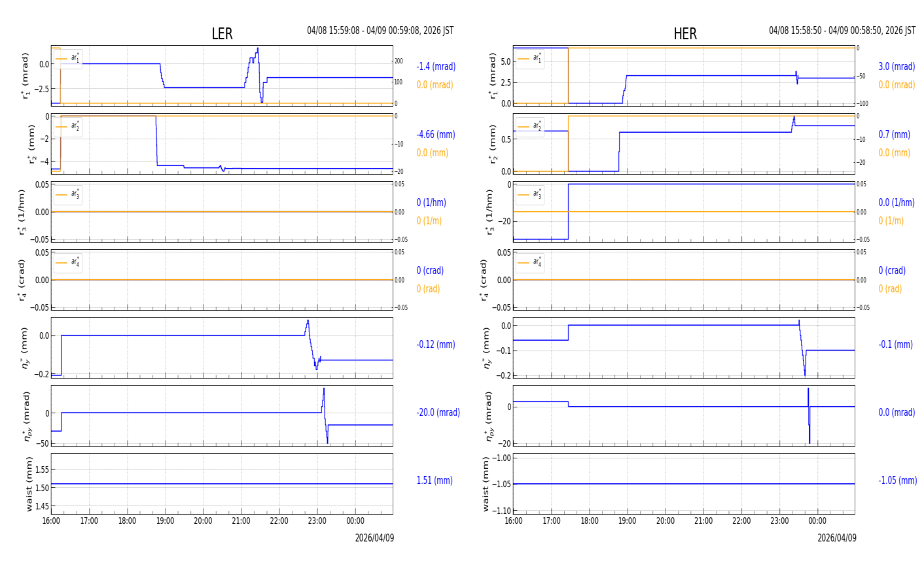
Task: Click the LER r2* legend entry
Action: 68,126
